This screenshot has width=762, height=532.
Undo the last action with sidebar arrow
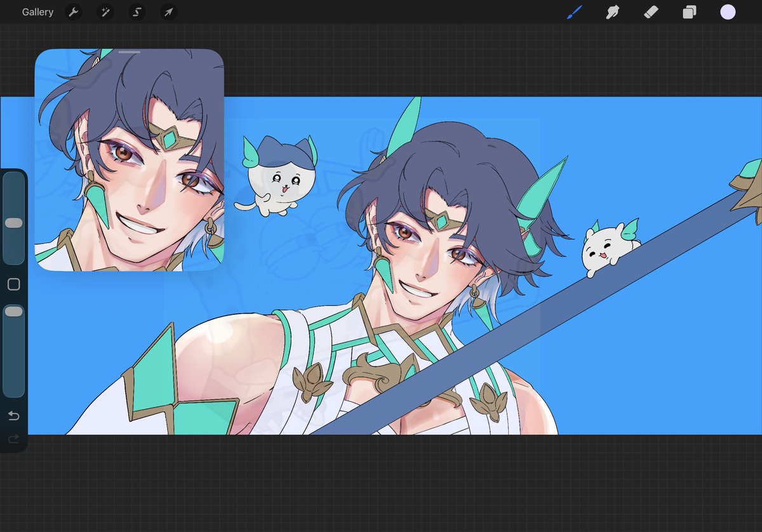coord(13,416)
